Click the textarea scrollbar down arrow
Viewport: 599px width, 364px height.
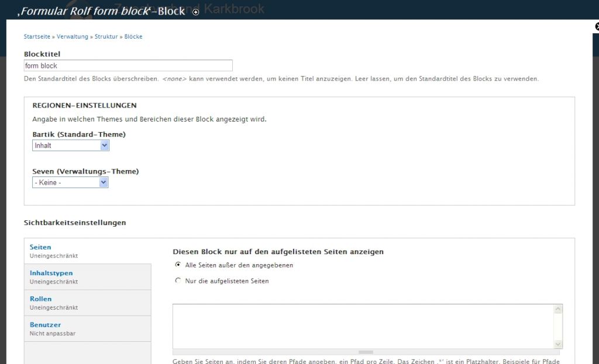click(x=558, y=344)
